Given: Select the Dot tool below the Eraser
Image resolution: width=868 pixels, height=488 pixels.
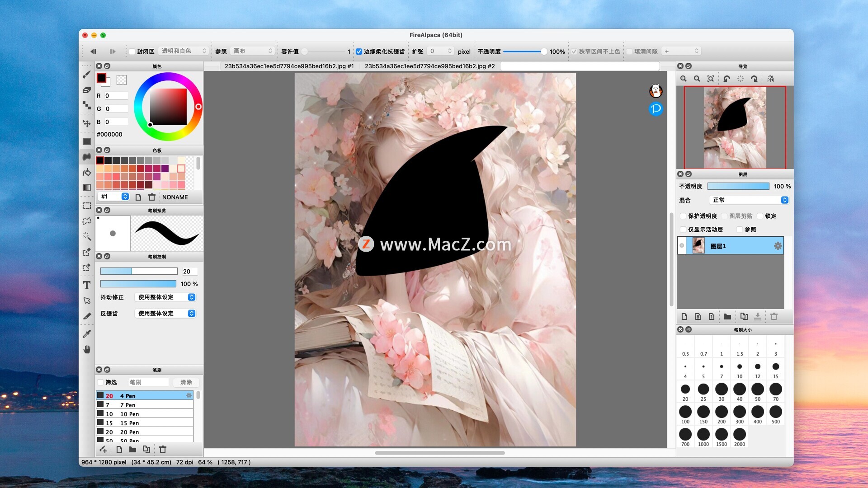Looking at the screenshot, I should pyautogui.click(x=87, y=106).
